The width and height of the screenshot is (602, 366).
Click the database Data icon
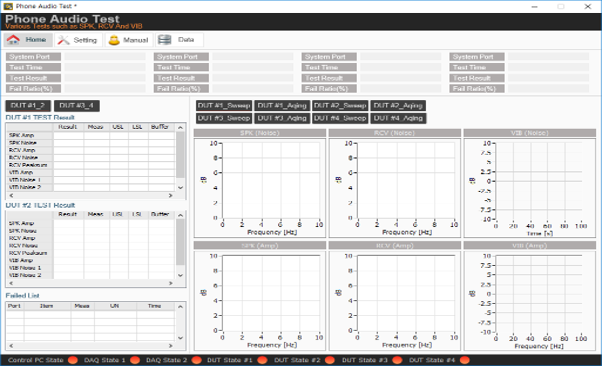coord(165,40)
